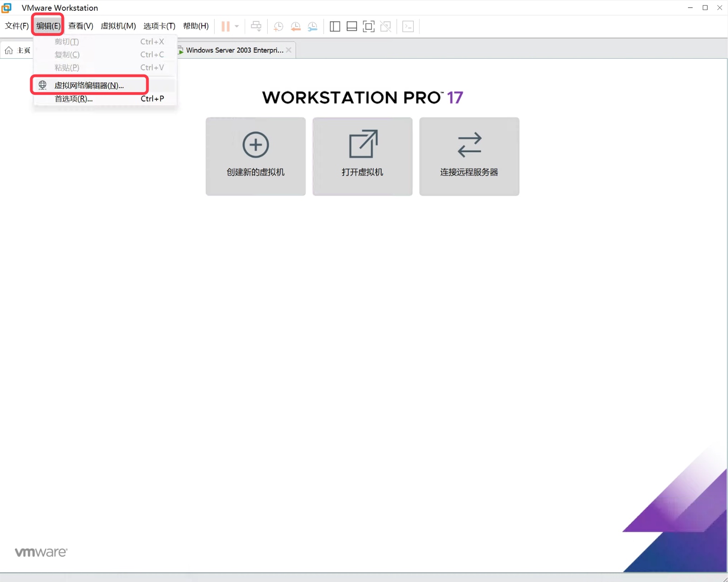Screen dimensions: 728x582
Task: Select 复制(C) in the Edit menu
Action: click(x=105, y=55)
